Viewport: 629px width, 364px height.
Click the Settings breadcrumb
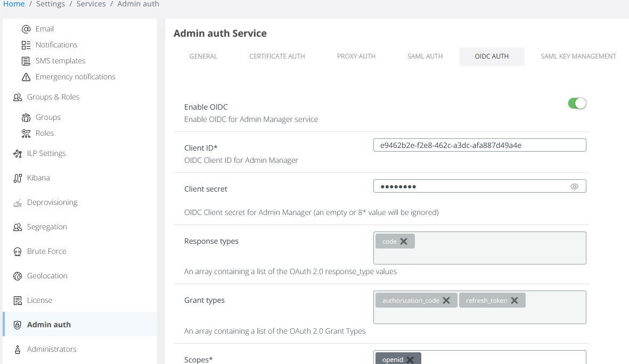[51, 4]
